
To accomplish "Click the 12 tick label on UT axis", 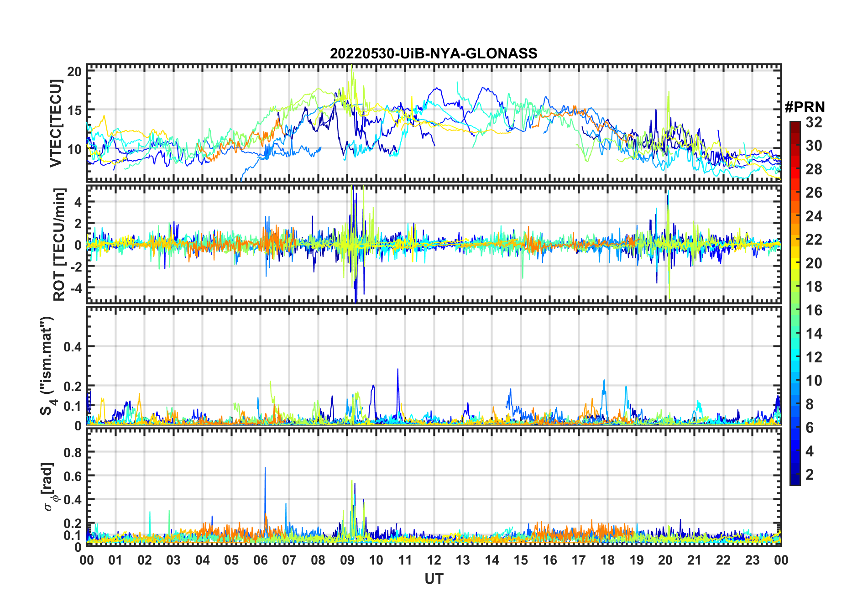I will pos(434,560).
